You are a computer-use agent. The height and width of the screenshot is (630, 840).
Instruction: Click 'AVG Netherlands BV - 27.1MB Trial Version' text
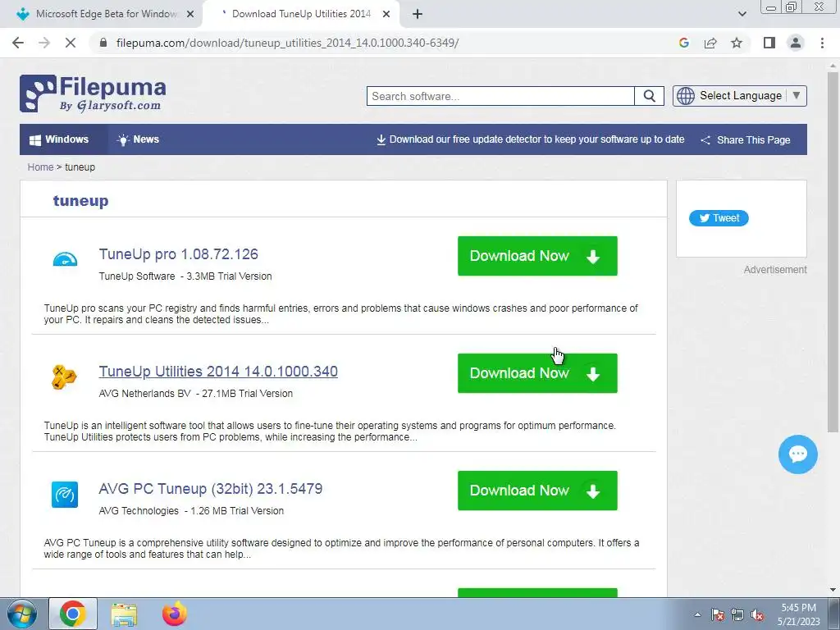[x=195, y=393]
